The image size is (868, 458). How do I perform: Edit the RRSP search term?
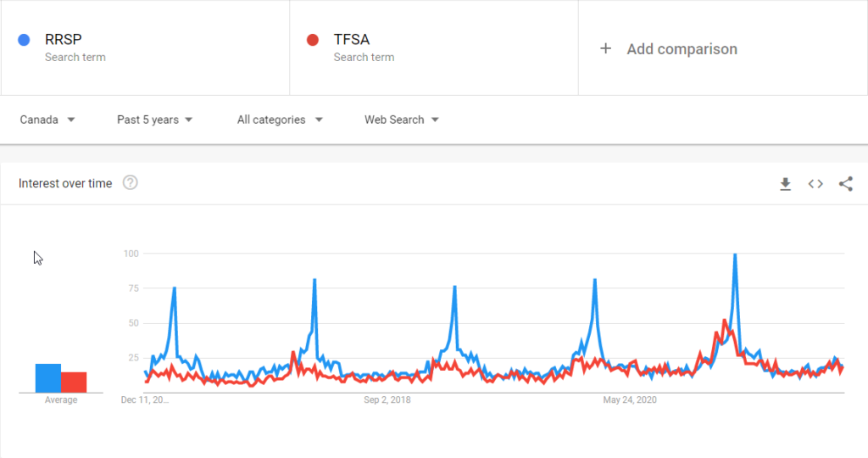pos(64,39)
